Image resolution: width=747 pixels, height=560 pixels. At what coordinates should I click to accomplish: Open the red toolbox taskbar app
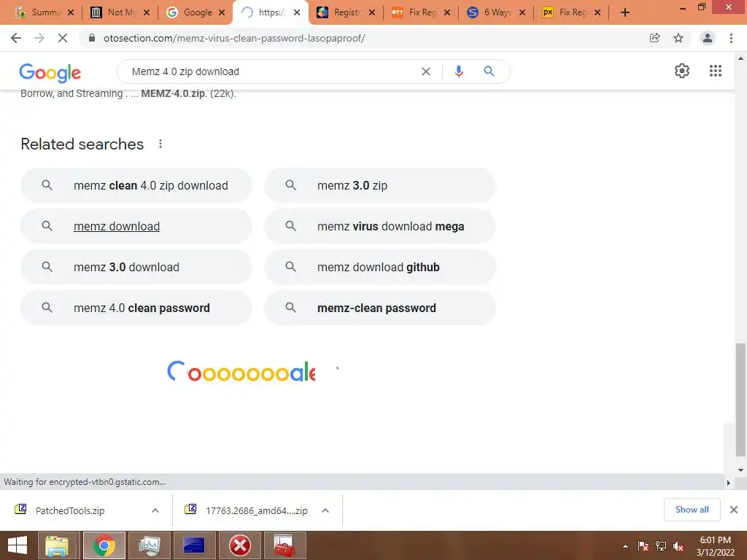[285, 545]
